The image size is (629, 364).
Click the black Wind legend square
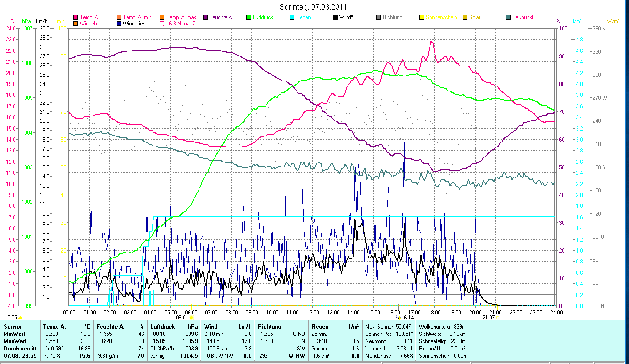[335, 17]
